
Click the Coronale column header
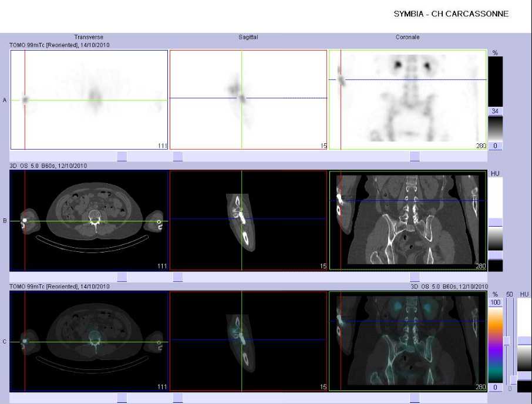[x=408, y=37]
